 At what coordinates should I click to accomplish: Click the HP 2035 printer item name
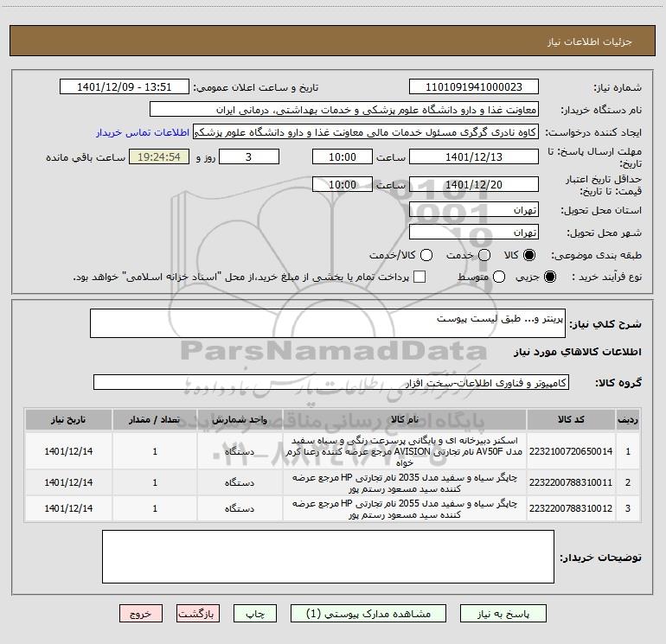click(x=405, y=482)
